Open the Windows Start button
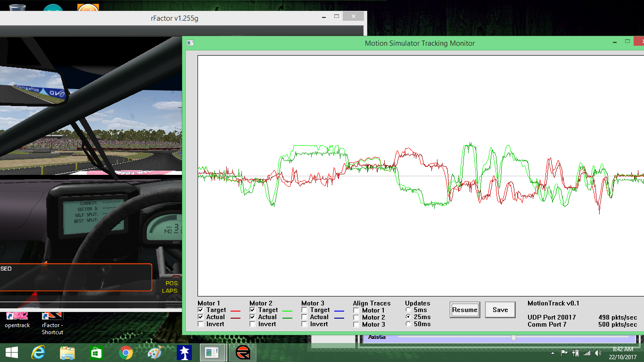Image resolution: width=644 pixels, height=362 pixels. [x=12, y=353]
